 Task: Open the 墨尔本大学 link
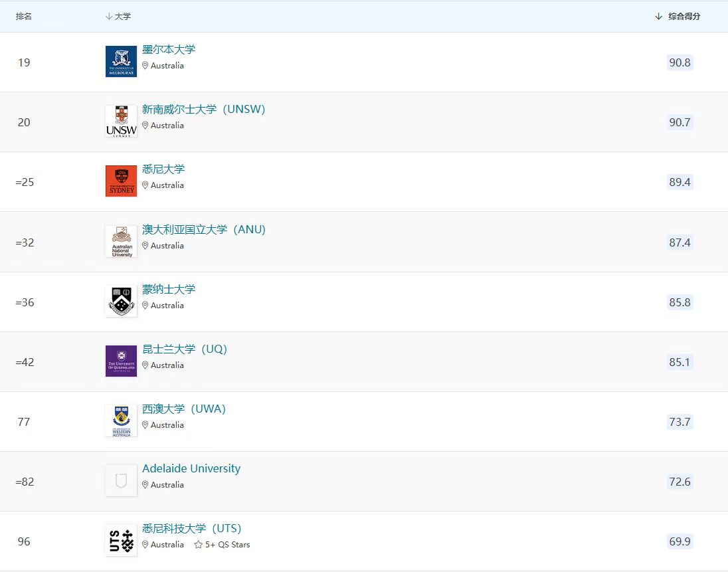[x=169, y=50]
